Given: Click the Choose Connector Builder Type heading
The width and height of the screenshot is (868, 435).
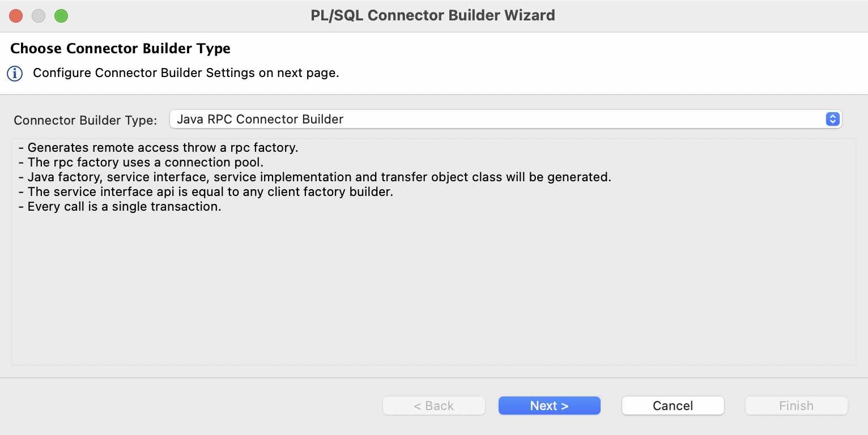Looking at the screenshot, I should point(120,49).
